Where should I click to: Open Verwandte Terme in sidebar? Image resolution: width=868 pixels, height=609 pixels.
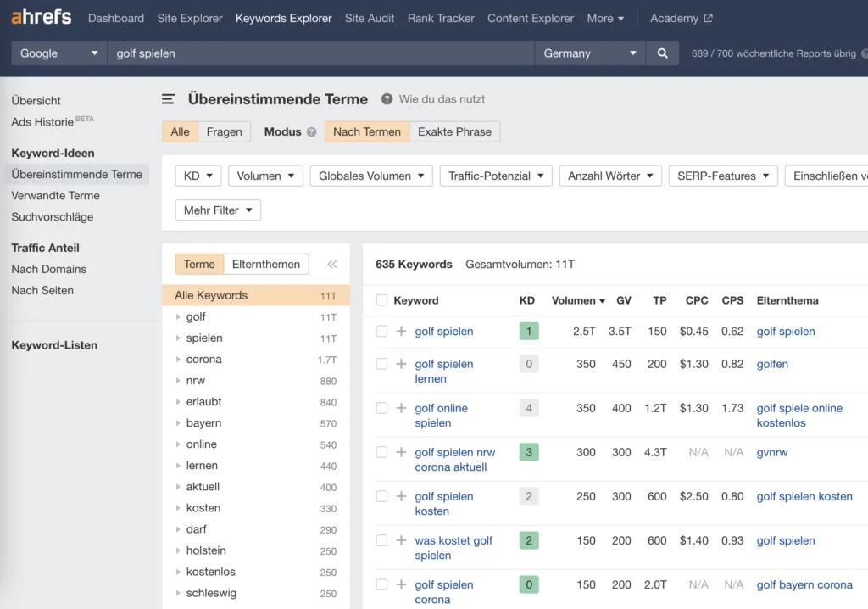(55, 196)
